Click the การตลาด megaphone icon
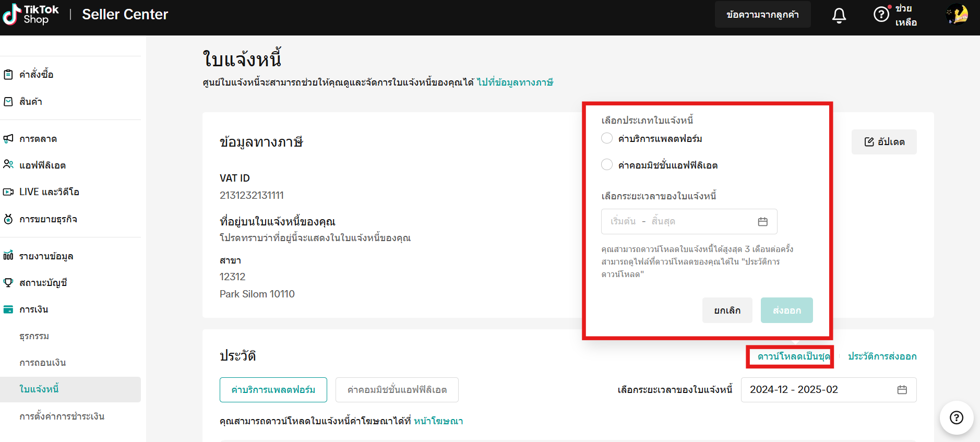Screen dimensions: 980x442 click(x=8, y=139)
